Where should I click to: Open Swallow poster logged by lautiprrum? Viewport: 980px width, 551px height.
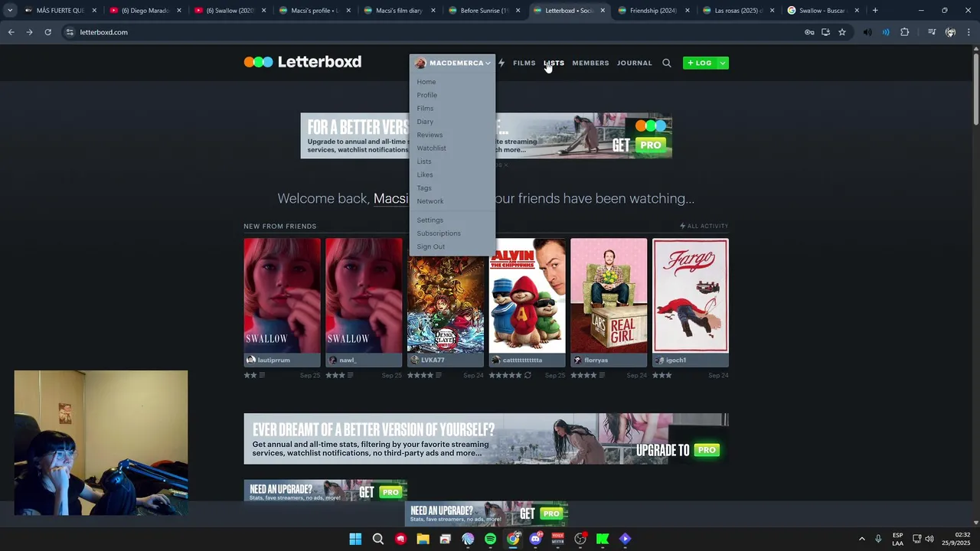[283, 295]
